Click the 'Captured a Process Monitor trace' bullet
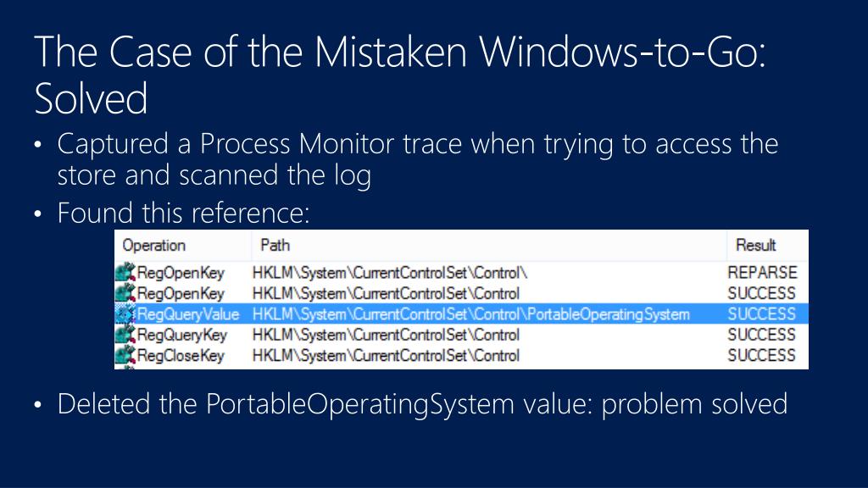This screenshot has height=488, width=868. click(x=418, y=159)
